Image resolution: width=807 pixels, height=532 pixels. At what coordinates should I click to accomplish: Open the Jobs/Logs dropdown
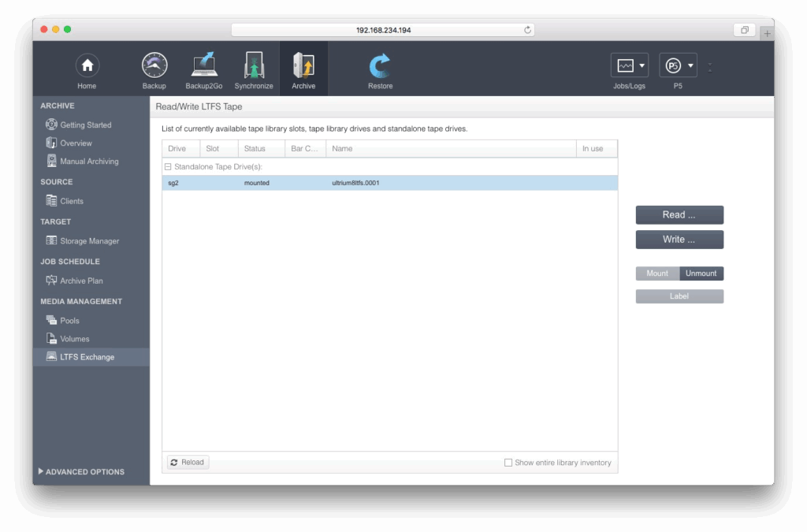[630, 65]
